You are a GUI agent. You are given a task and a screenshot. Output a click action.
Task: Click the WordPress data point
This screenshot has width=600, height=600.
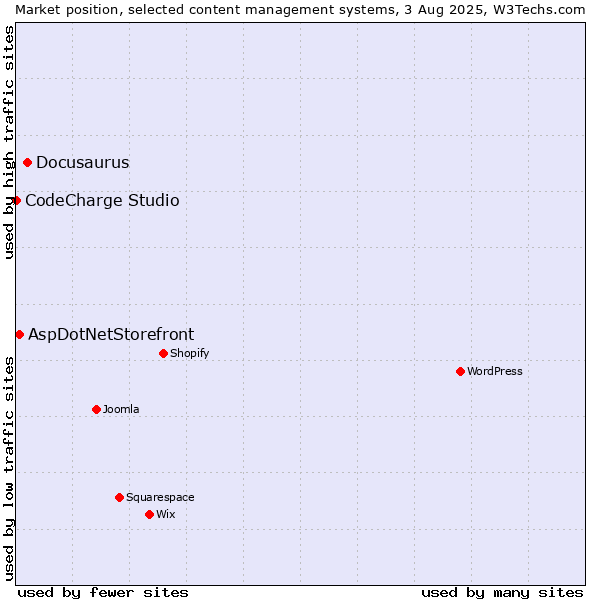(460, 372)
